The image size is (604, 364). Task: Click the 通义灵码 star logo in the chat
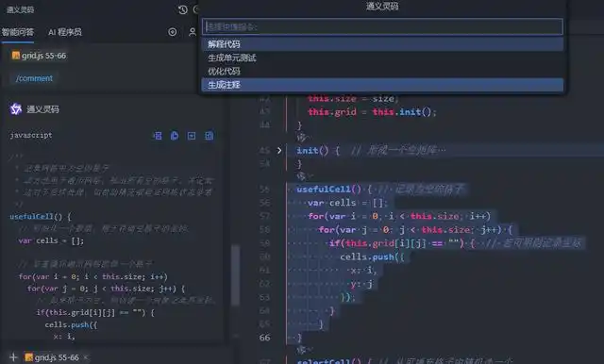15,108
